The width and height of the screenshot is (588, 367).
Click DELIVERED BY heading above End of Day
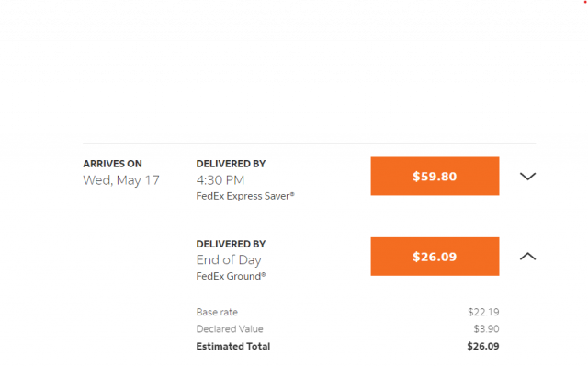231,244
